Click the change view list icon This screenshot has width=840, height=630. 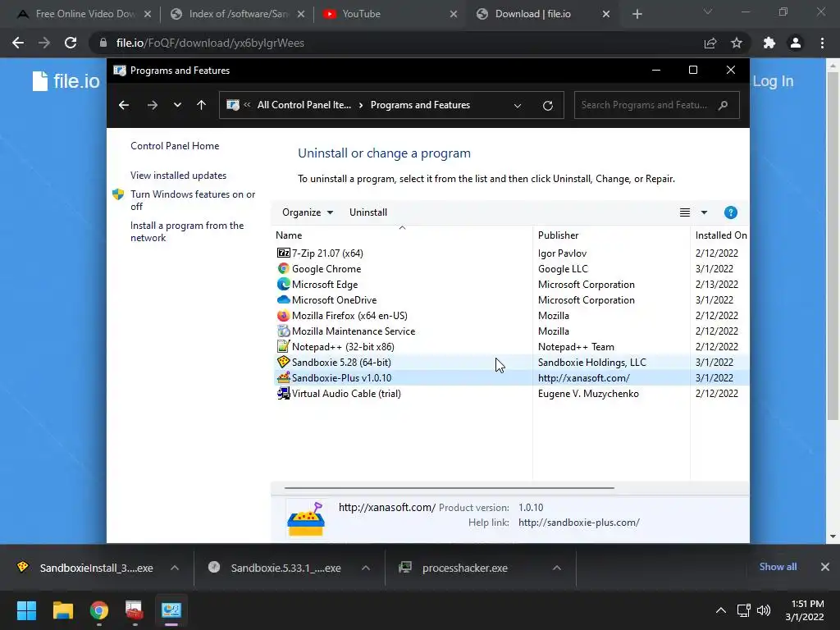coord(685,212)
